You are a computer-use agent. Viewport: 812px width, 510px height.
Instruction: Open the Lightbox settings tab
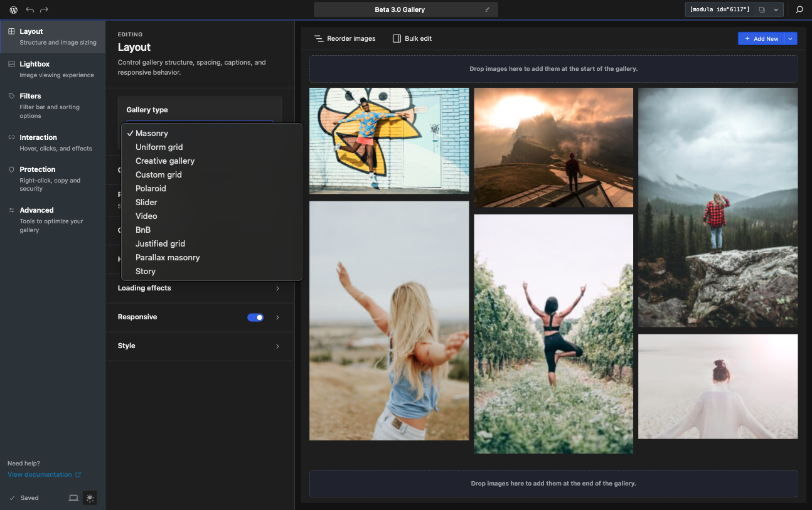tap(53, 69)
